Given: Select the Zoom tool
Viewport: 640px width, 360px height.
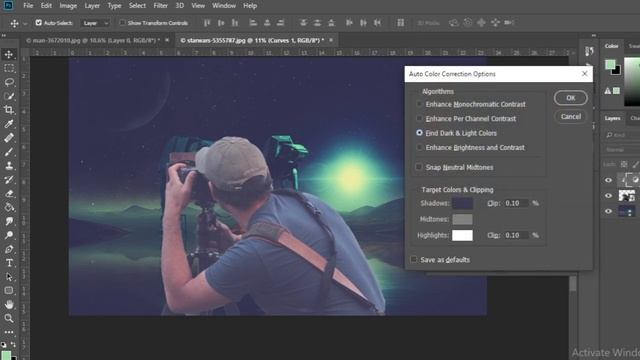Looking at the screenshot, I should point(9,318).
